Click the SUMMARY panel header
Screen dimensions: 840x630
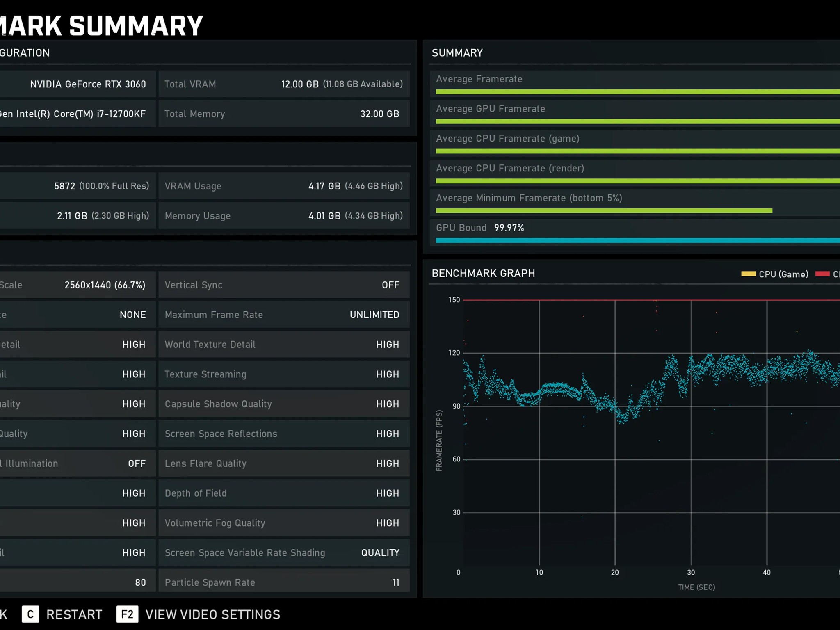click(x=457, y=52)
